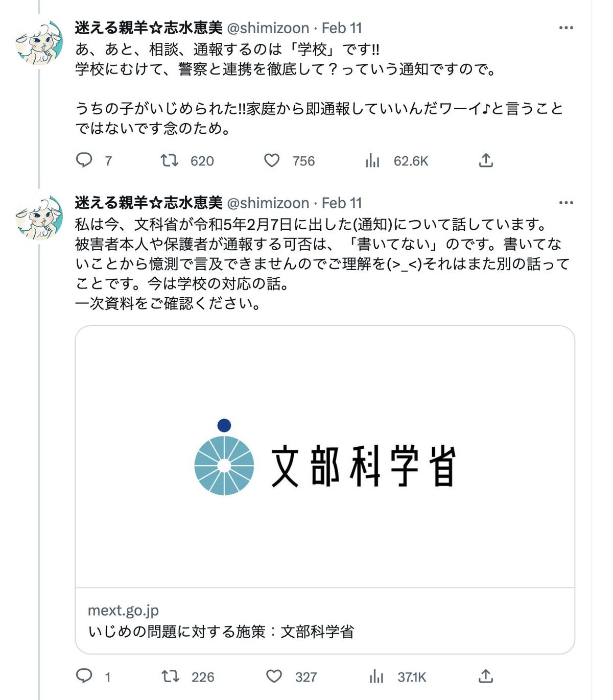The width and height of the screenshot is (613, 700).
Task: Reply to the second tweet
Action: [84, 677]
